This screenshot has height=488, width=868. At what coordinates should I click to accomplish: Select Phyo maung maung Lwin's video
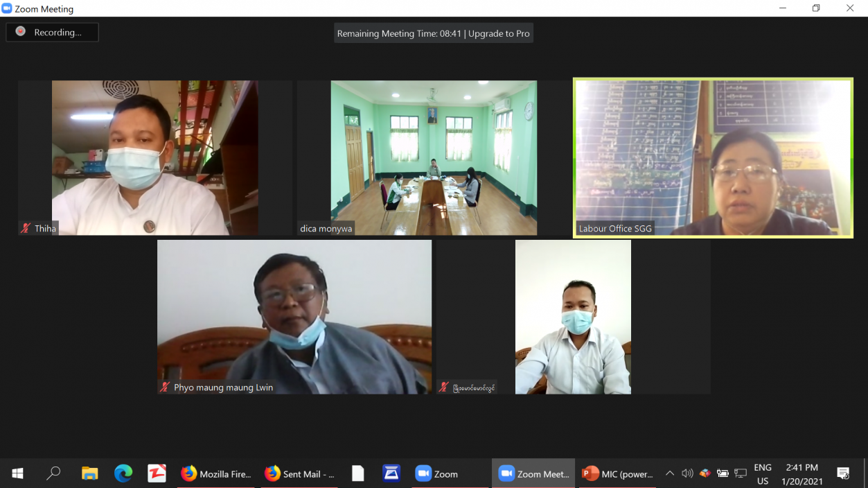click(x=294, y=317)
